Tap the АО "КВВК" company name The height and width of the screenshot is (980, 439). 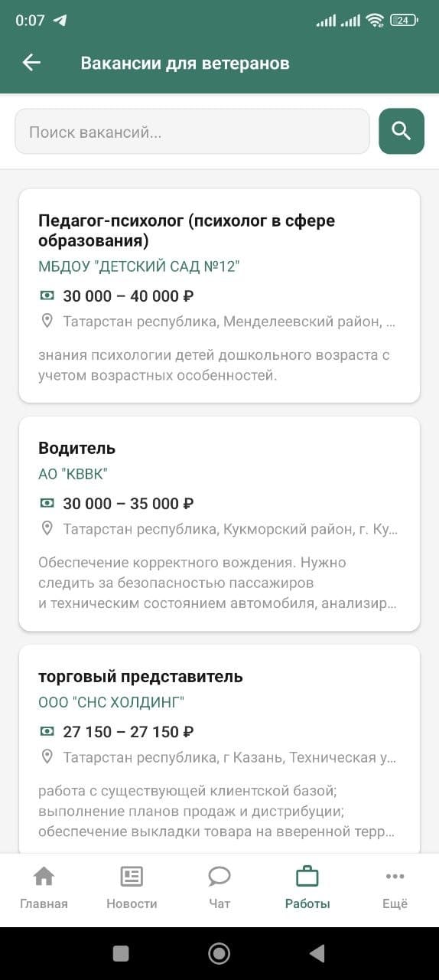click(73, 474)
